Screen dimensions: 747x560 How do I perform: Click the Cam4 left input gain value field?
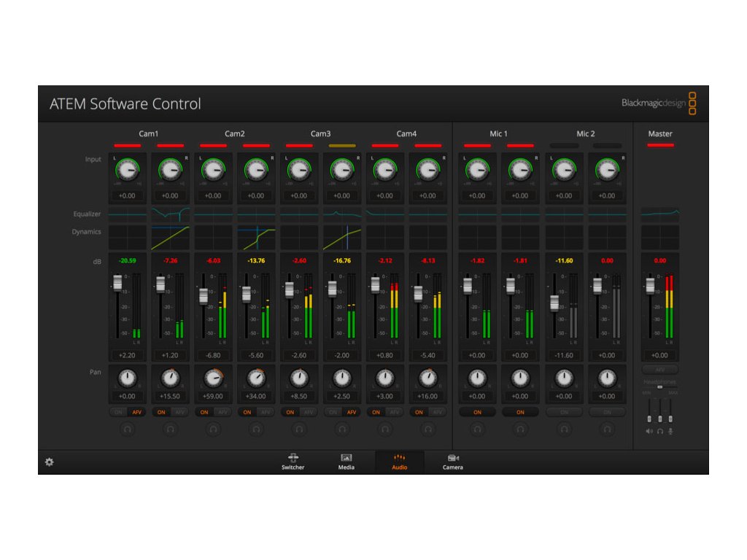pyautogui.click(x=385, y=195)
